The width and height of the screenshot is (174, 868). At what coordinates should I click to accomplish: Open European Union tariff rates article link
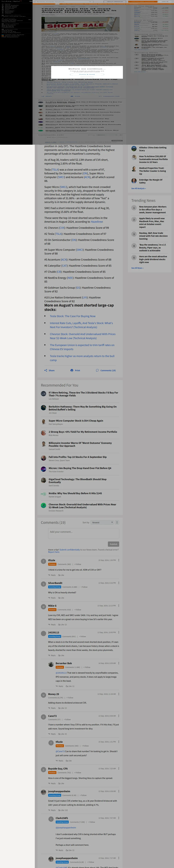pyautogui.click(x=82, y=347)
